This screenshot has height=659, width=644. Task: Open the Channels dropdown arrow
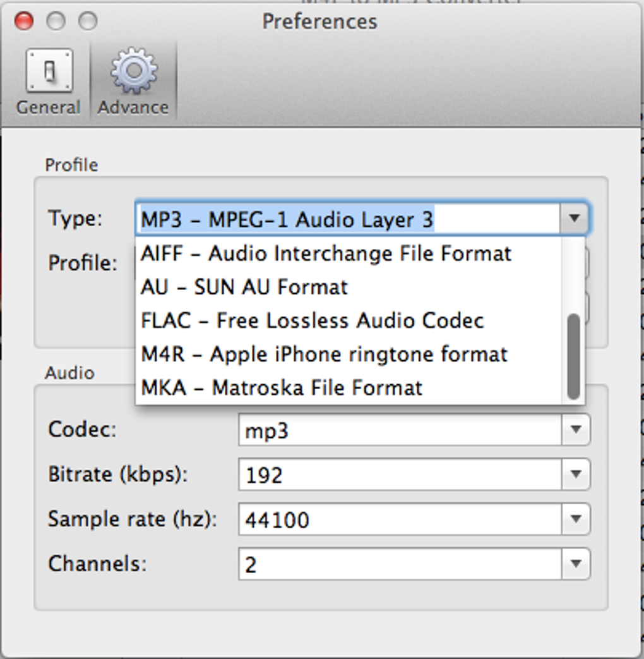[x=576, y=564]
